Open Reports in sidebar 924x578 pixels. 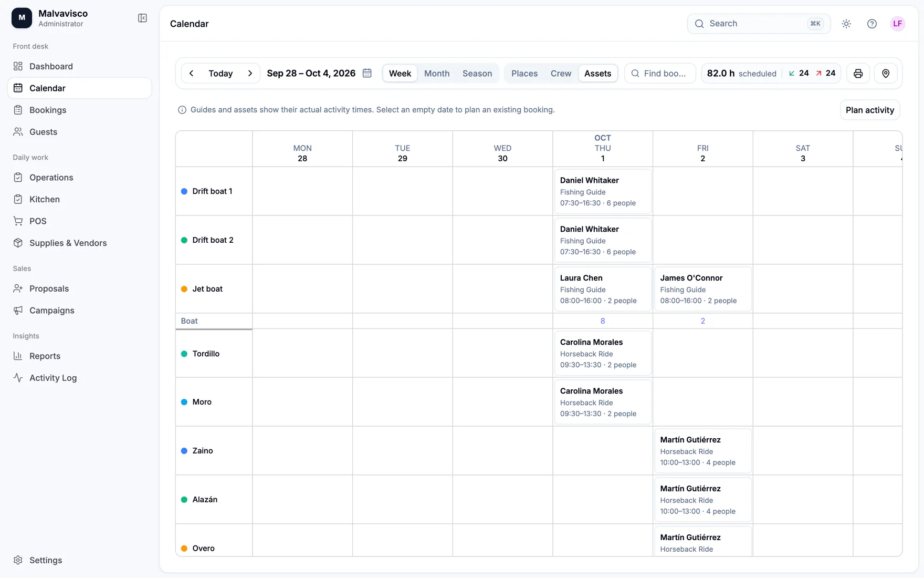tap(79, 356)
